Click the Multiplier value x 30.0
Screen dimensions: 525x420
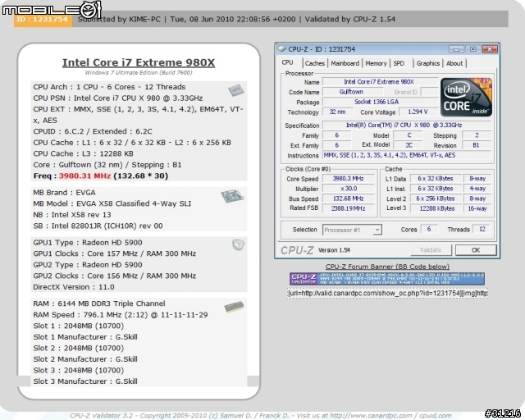(x=348, y=189)
